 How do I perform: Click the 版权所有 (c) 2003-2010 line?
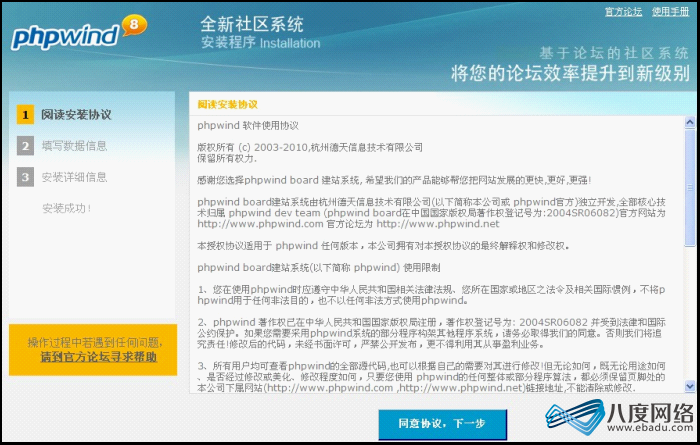pos(310,147)
